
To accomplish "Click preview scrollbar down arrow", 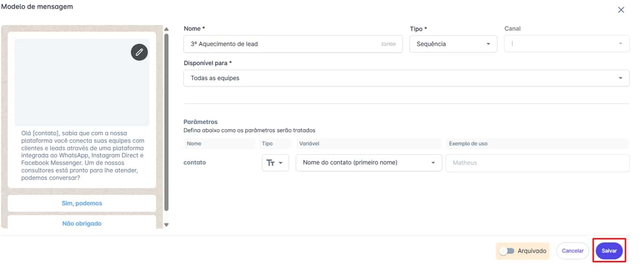I will click(166, 225).
